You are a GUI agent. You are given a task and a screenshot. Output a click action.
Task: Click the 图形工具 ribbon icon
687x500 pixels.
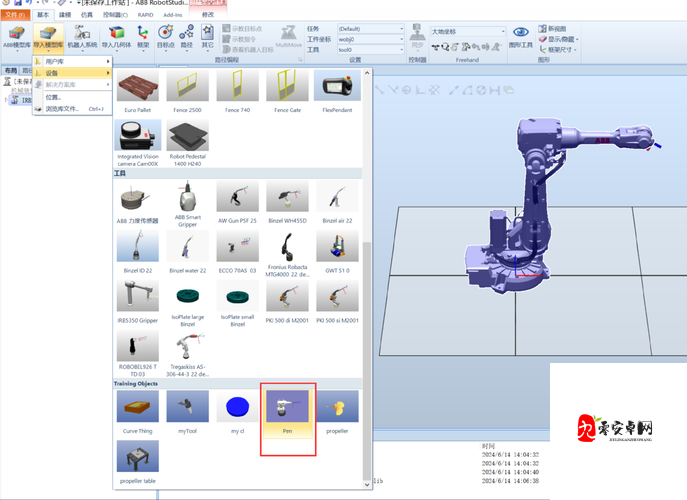click(x=521, y=37)
